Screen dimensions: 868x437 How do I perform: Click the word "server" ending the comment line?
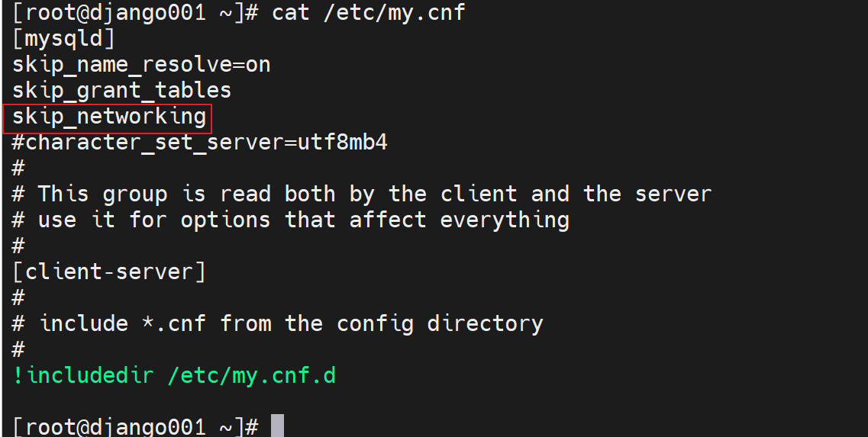tap(672, 194)
